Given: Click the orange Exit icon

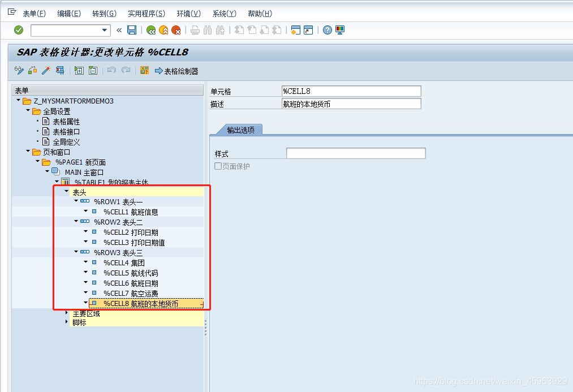Looking at the screenshot, I should tap(163, 30).
